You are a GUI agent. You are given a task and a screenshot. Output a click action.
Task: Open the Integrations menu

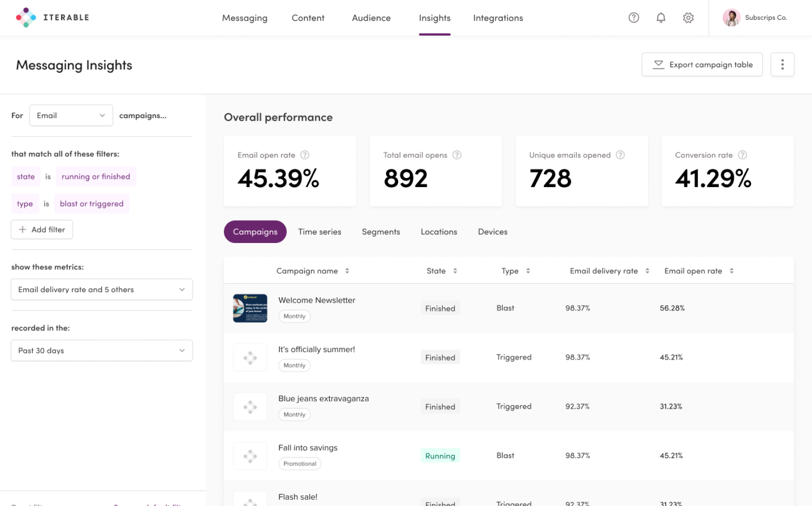coord(498,18)
